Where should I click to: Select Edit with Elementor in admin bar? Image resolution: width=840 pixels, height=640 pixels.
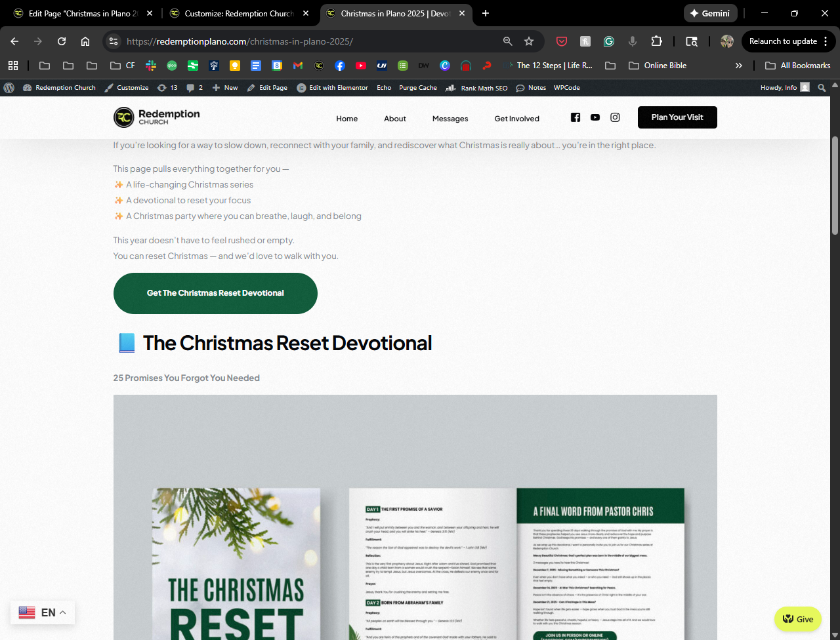click(x=333, y=88)
